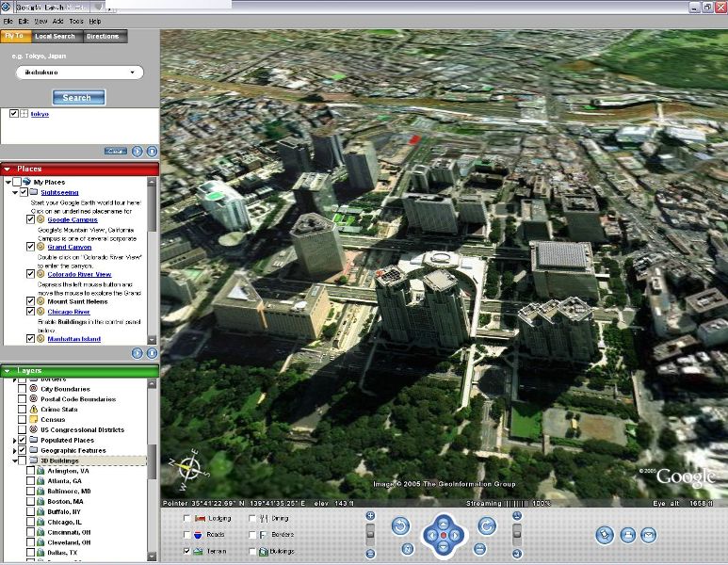Click the Clear results button
The width and height of the screenshot is (728, 565).
[116, 152]
